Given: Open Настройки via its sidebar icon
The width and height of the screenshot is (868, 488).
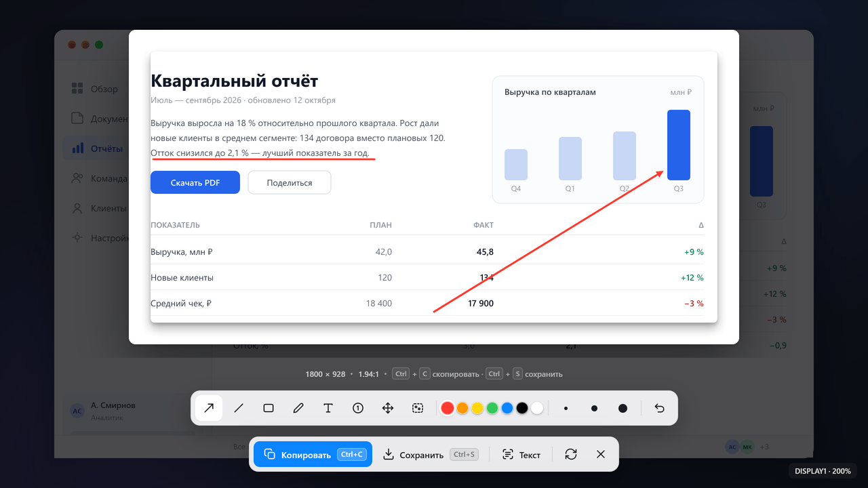Looking at the screenshot, I should click(78, 238).
